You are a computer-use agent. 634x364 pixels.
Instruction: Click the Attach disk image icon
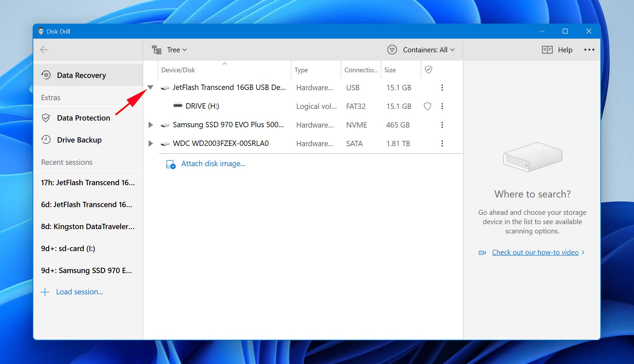click(x=171, y=164)
